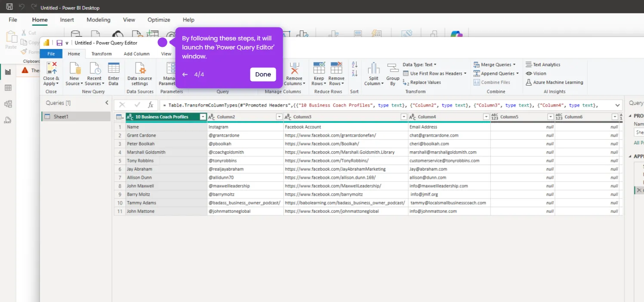Screen dimensions: 644x302
Task: Open the Optimize tab in Power BI Desktop
Action: click(159, 20)
